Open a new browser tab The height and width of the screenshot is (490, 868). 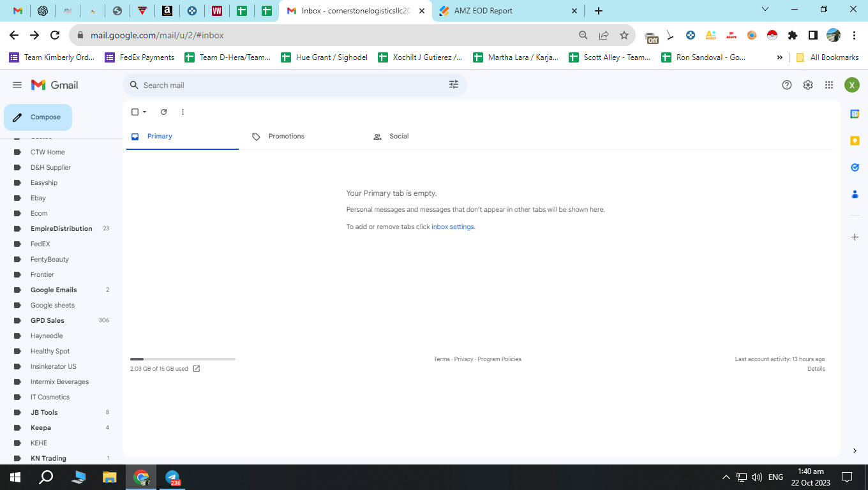pos(598,11)
